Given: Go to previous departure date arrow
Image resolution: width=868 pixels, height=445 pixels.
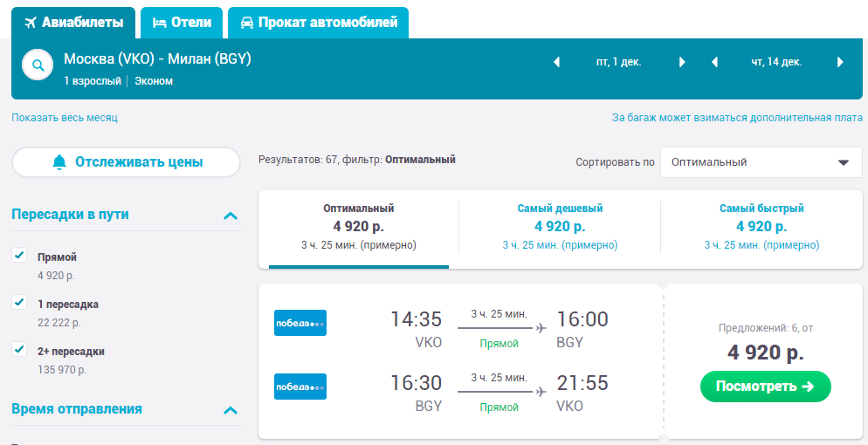Looking at the screenshot, I should pos(556,62).
